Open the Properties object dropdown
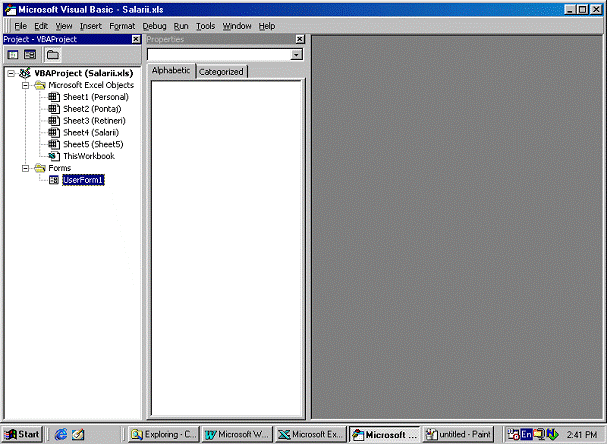 297,54
